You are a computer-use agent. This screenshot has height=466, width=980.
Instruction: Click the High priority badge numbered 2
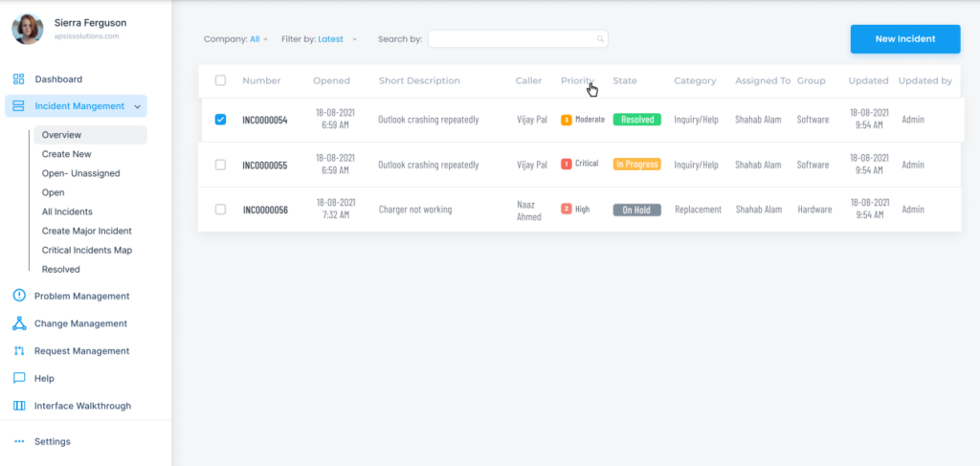[567, 210]
